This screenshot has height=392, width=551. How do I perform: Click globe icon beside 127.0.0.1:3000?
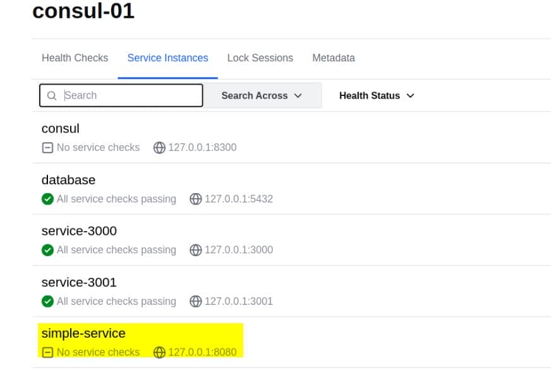(196, 250)
